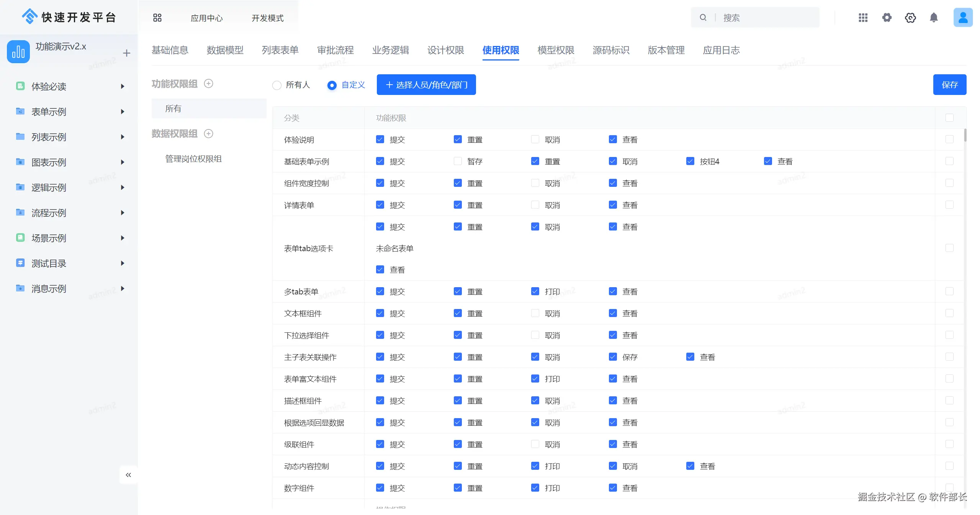Expand the 体验必读 sidebar menu

pos(122,87)
